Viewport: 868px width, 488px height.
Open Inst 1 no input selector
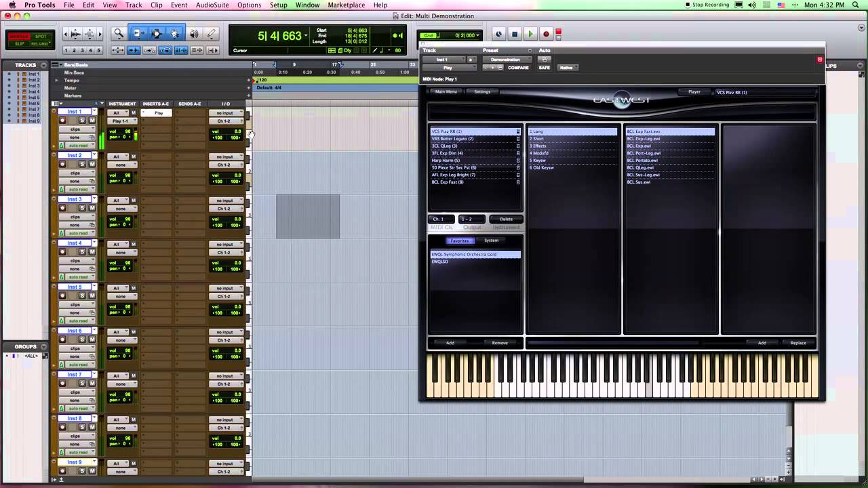(226, 113)
